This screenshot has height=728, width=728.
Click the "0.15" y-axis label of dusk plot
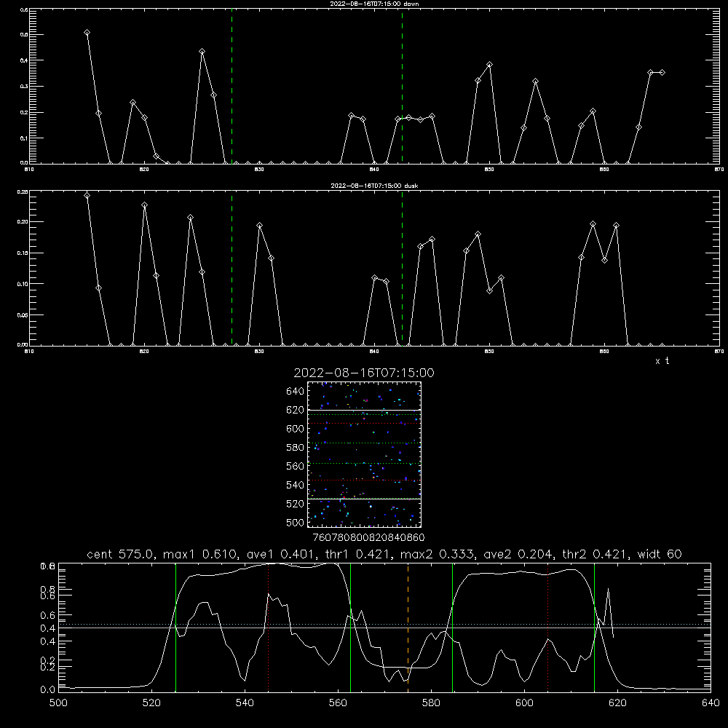pyautogui.click(x=23, y=253)
